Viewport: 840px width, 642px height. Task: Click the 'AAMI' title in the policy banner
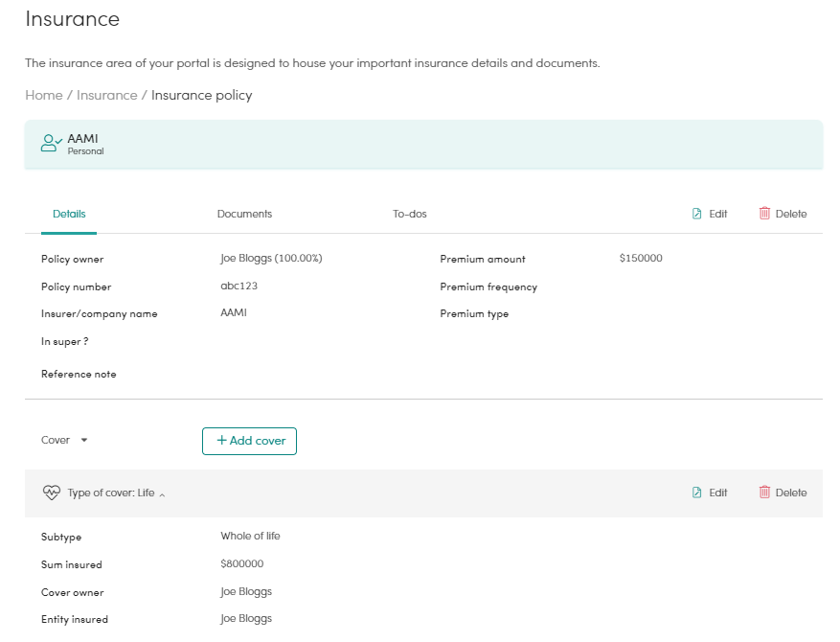pos(82,139)
